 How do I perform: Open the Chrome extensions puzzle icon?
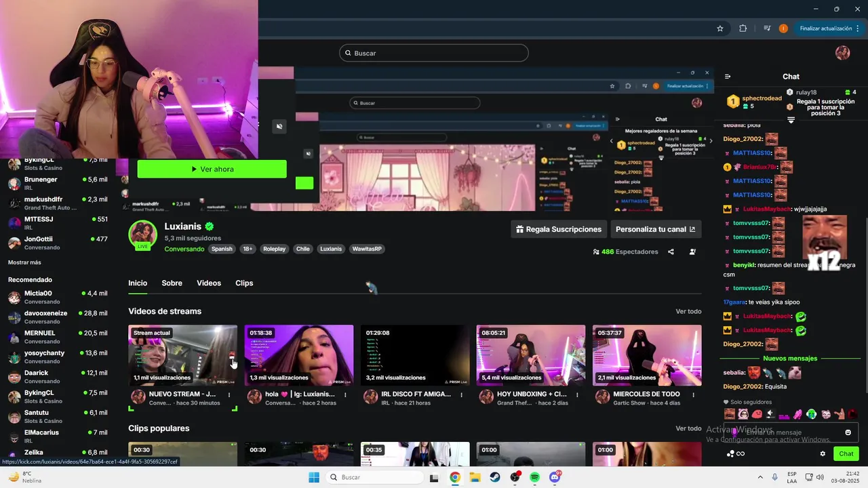tap(743, 28)
